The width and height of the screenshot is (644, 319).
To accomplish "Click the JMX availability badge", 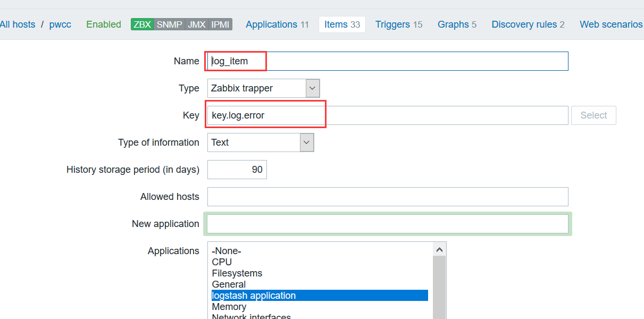I will coord(197,24).
